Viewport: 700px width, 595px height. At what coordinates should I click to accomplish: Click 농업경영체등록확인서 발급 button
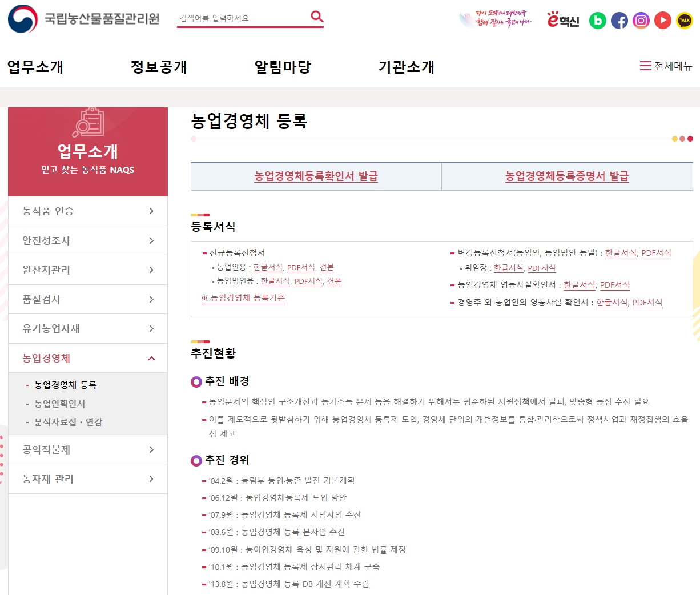click(x=316, y=176)
